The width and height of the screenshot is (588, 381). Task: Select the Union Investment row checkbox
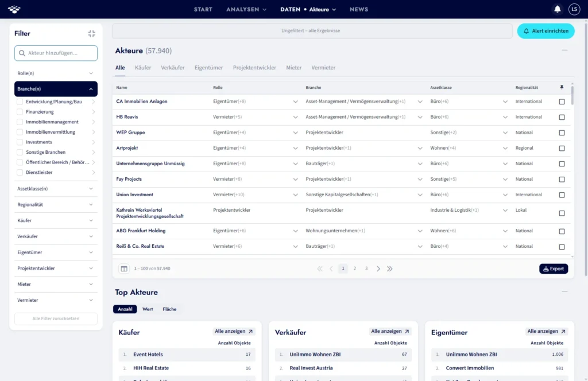click(562, 195)
